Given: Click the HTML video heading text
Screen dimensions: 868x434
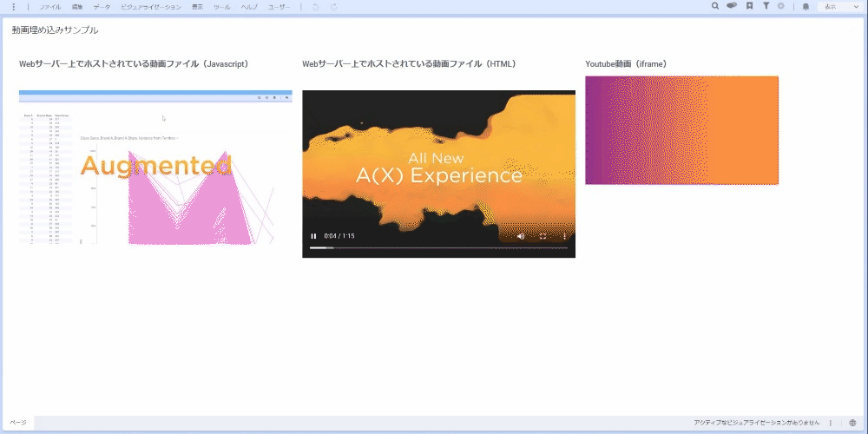Looking at the screenshot, I should [x=409, y=63].
